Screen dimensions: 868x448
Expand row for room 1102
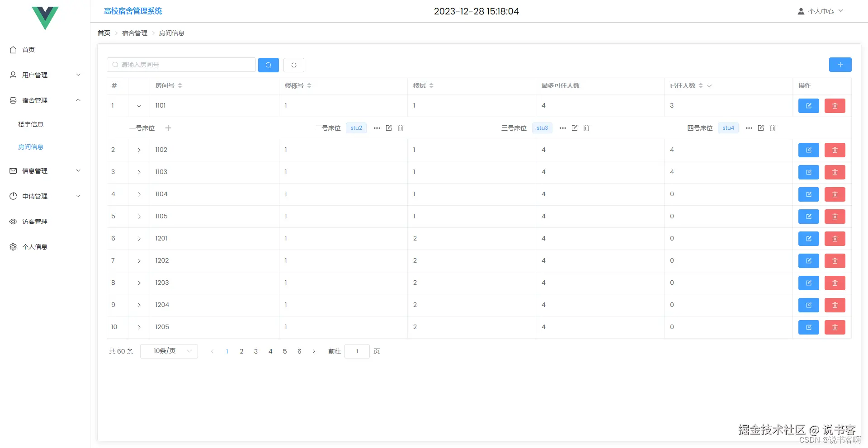139,150
